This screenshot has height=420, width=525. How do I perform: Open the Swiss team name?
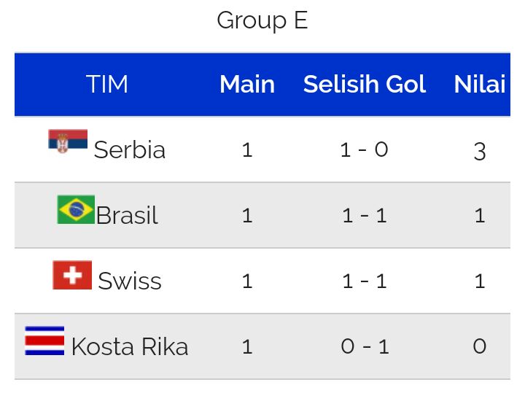(130, 281)
